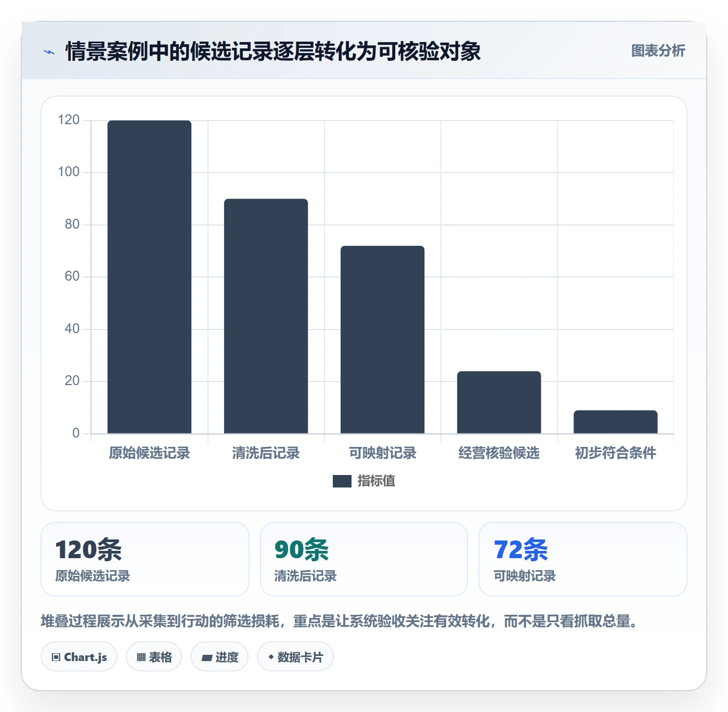Screen dimensions: 728x712
Task: Click the 图表分析 label in header
Action: [x=658, y=51]
